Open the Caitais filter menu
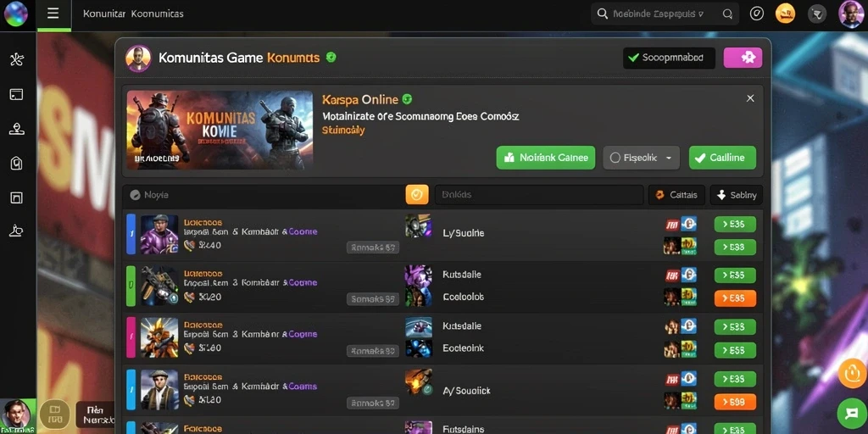This screenshot has height=434, width=868. pyautogui.click(x=676, y=195)
